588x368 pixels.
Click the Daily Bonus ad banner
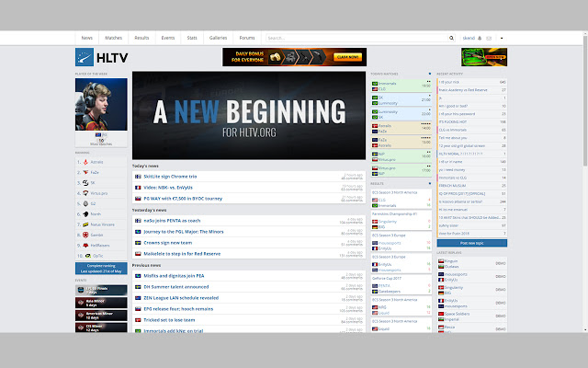click(x=294, y=57)
